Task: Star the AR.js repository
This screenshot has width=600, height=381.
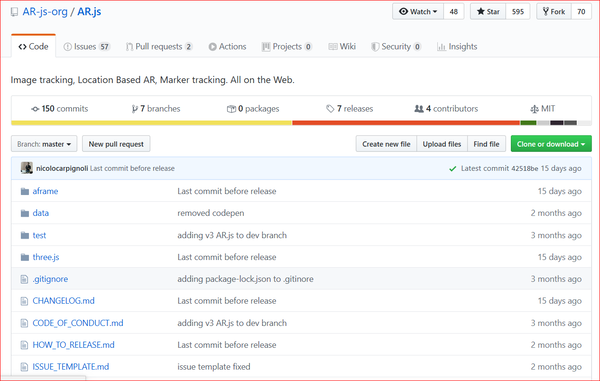Action: point(488,11)
